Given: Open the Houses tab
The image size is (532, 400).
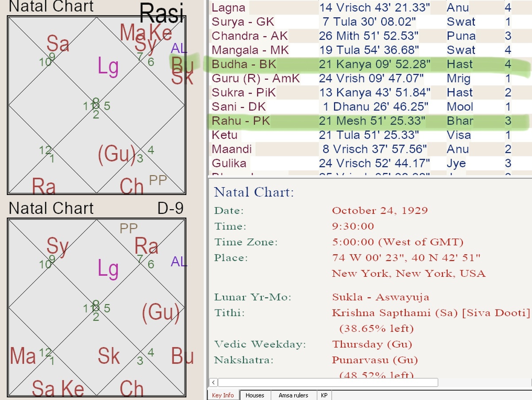Looking at the screenshot, I should click(255, 395).
